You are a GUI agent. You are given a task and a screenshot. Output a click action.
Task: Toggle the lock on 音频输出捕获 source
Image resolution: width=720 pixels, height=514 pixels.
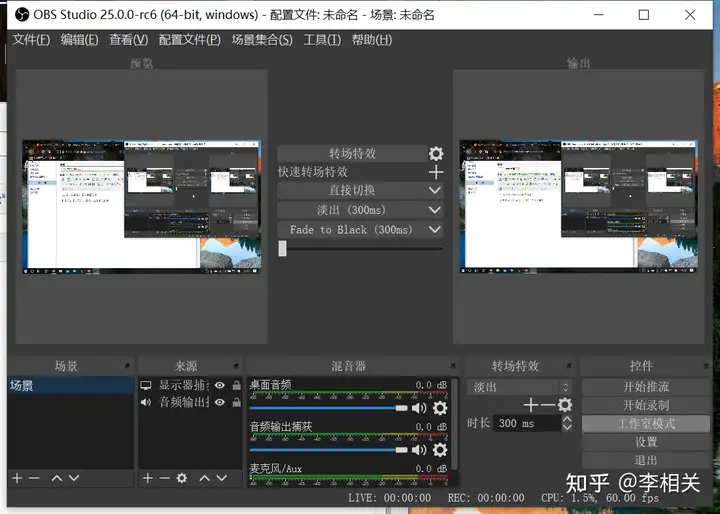point(236,402)
